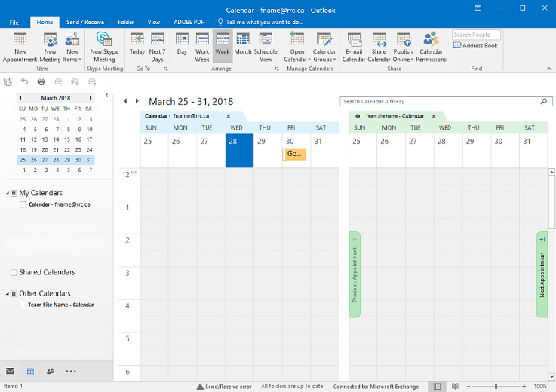Screen dimensions: 556x392
Task: Start a New Skype Meeting
Action: 104,47
